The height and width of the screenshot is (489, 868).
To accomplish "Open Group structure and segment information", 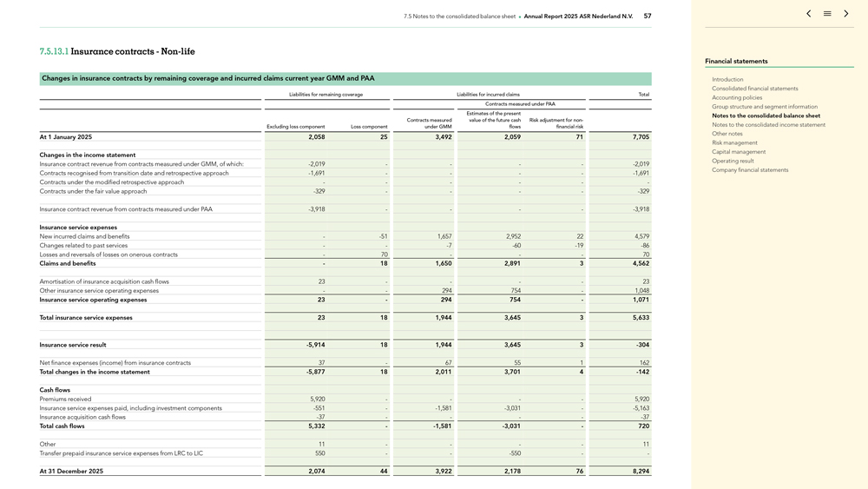I will [764, 107].
